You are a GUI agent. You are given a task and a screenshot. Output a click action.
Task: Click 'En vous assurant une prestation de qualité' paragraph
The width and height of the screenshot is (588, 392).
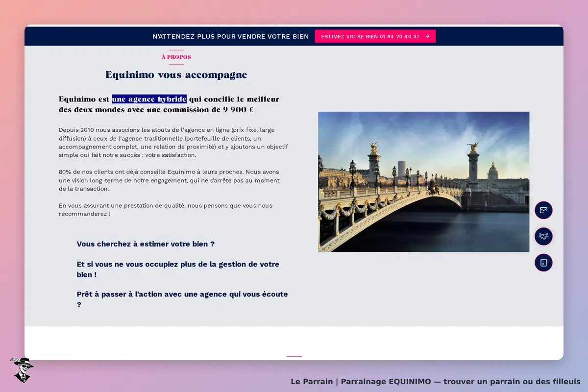click(x=166, y=210)
